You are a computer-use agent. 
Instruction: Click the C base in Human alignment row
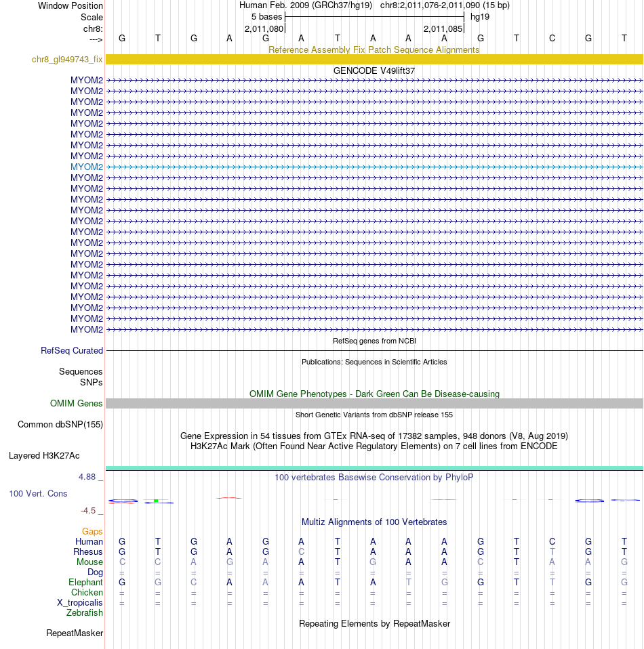[x=552, y=542]
